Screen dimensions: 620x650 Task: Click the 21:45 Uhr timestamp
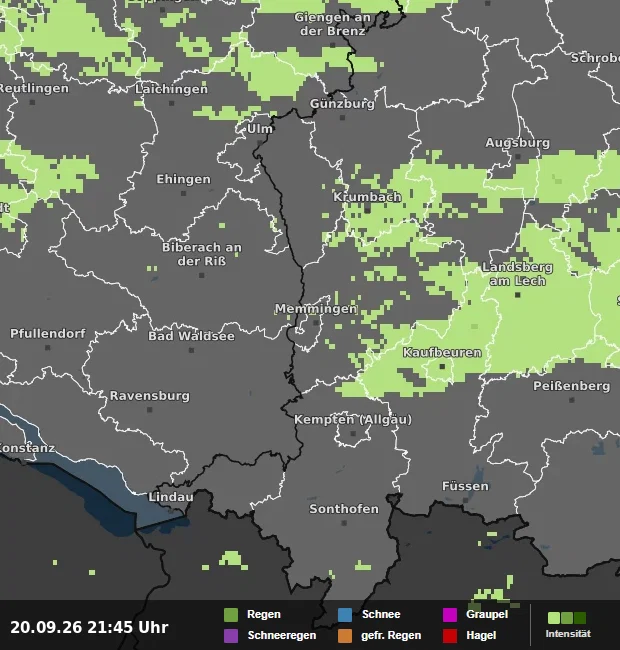tap(128, 627)
